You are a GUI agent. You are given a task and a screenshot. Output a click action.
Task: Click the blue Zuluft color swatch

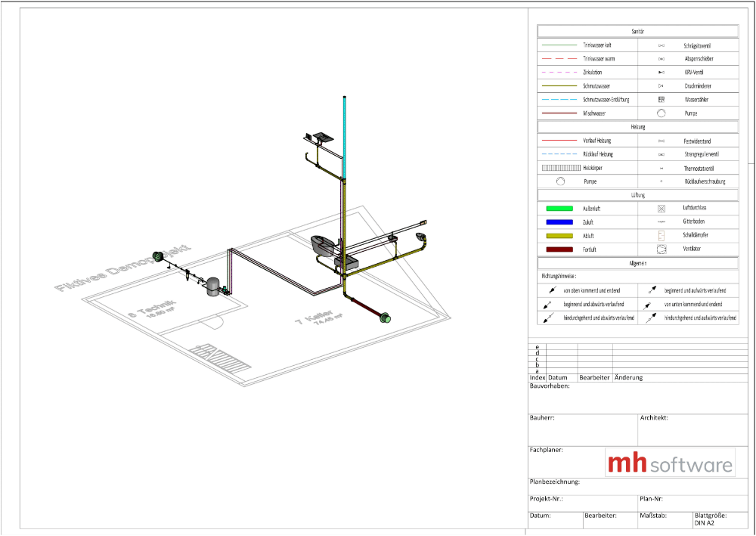click(560, 222)
